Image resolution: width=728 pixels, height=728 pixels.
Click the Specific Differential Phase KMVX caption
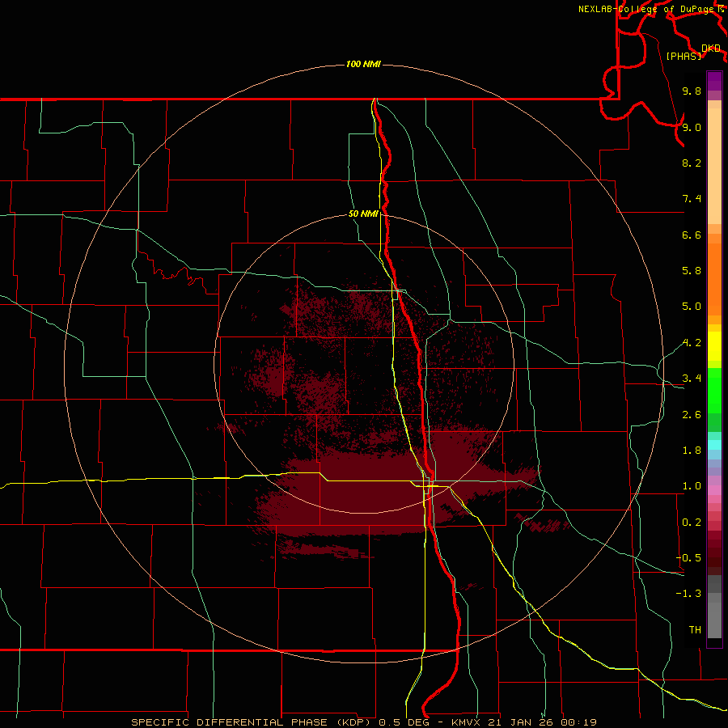(x=363, y=722)
